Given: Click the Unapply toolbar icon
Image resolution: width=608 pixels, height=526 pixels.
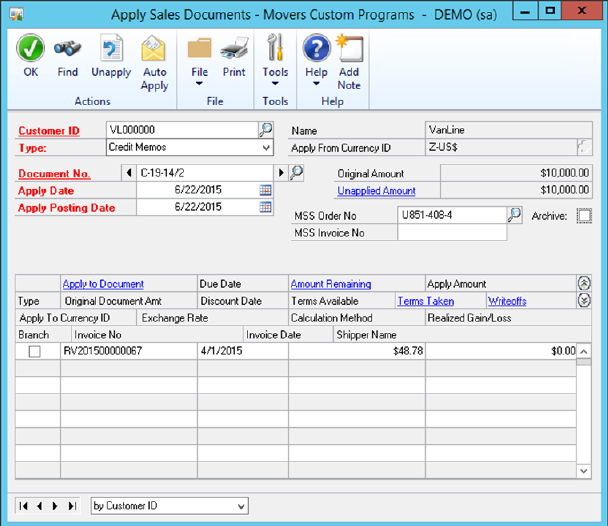Looking at the screenshot, I should click(111, 49).
